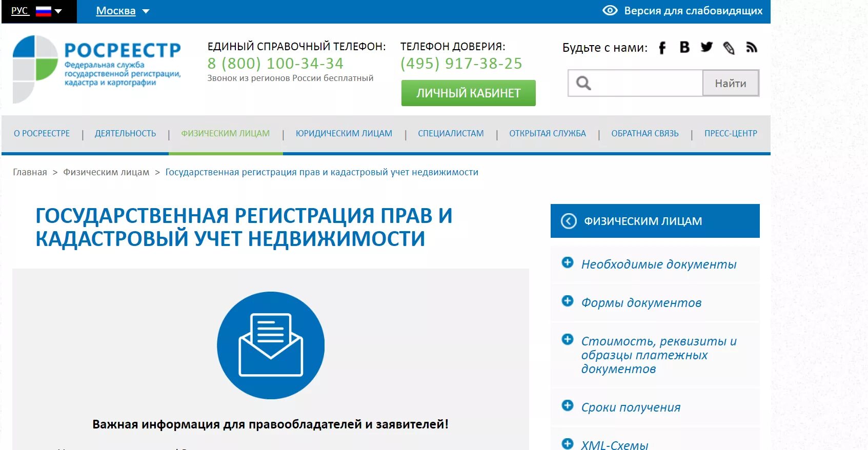Screen dimensions: 868x450
Task: Click trust phone (495) 917-38-25
Action: point(461,64)
